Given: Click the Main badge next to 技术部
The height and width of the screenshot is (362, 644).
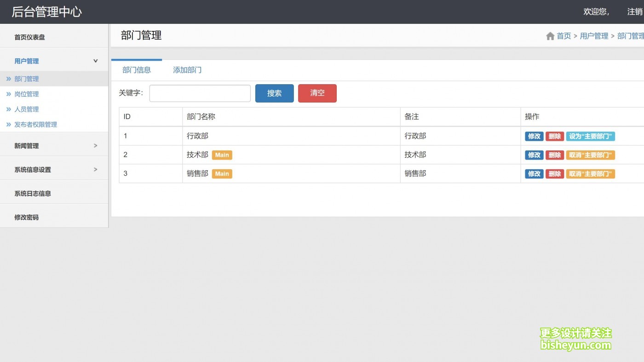Looking at the screenshot, I should [222, 155].
